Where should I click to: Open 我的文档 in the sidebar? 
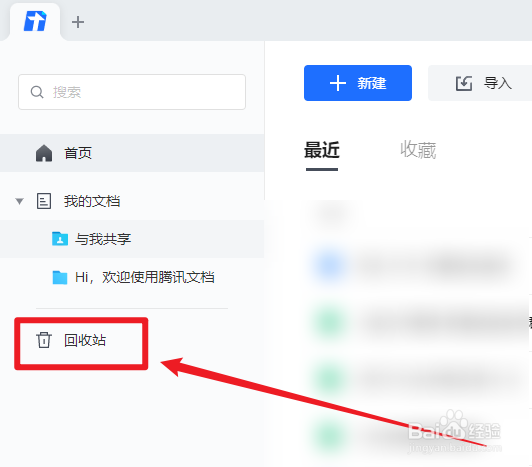(92, 201)
